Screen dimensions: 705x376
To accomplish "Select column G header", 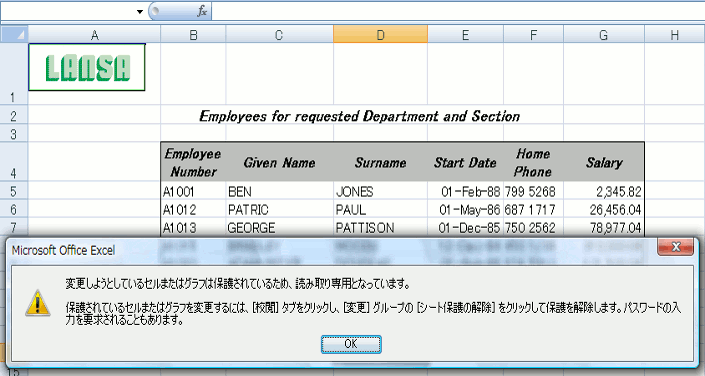I will 604,35.
